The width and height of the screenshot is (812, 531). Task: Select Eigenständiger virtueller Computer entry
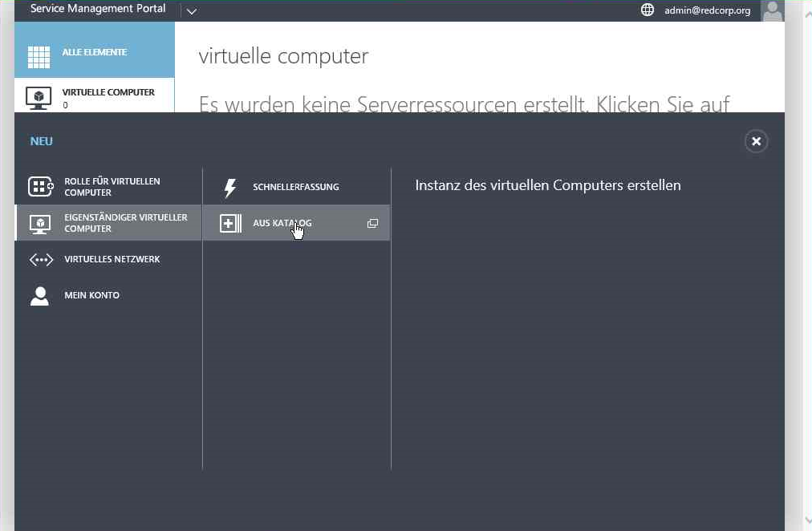125,223
